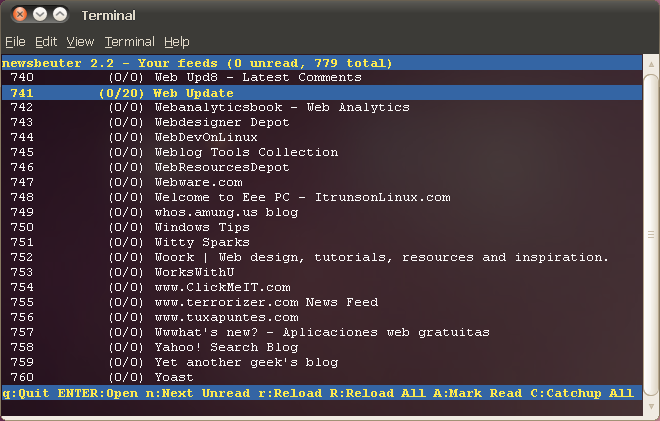Click the Witty Sparks feed line
This screenshot has width=660, height=421.
(322, 242)
